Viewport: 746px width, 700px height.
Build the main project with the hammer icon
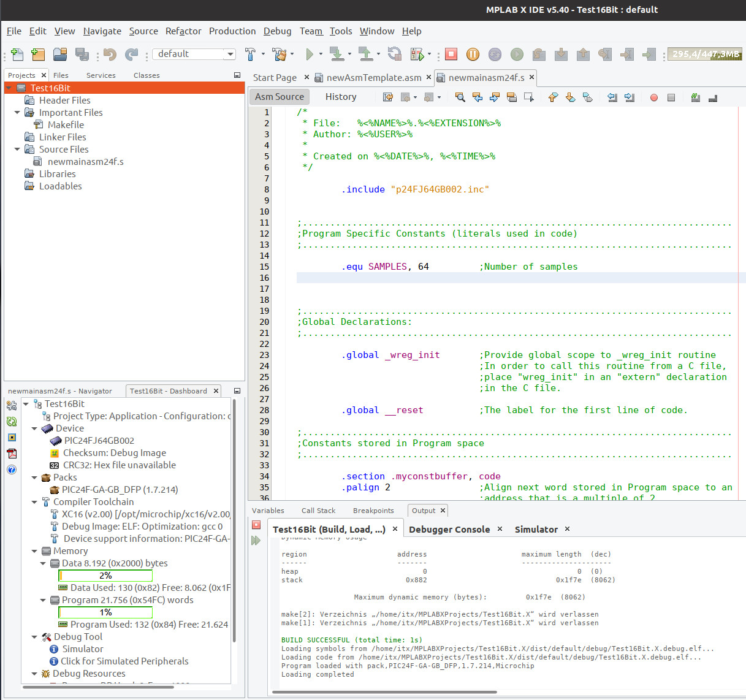[x=250, y=55]
